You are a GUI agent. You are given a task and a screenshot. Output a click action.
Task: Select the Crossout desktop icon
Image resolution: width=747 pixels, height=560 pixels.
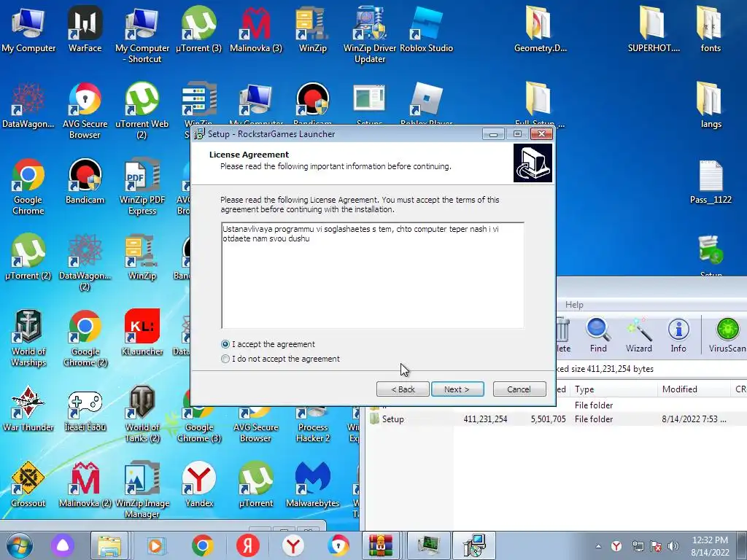coord(28,485)
